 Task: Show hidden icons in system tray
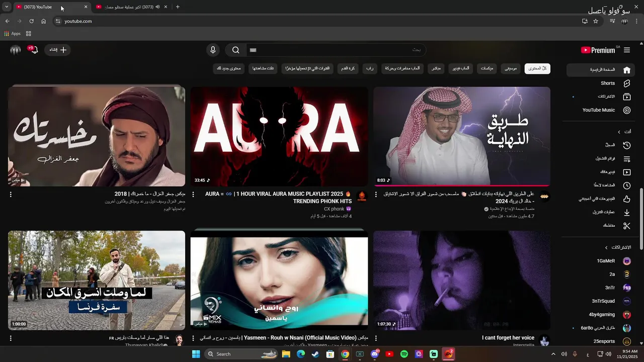point(553,354)
